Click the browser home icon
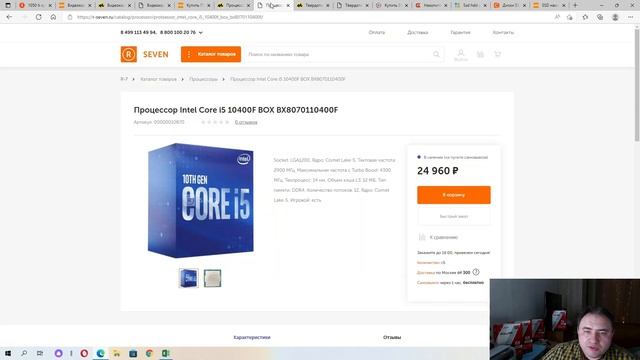Image resolution: width=640 pixels, height=360 pixels. (53, 17)
